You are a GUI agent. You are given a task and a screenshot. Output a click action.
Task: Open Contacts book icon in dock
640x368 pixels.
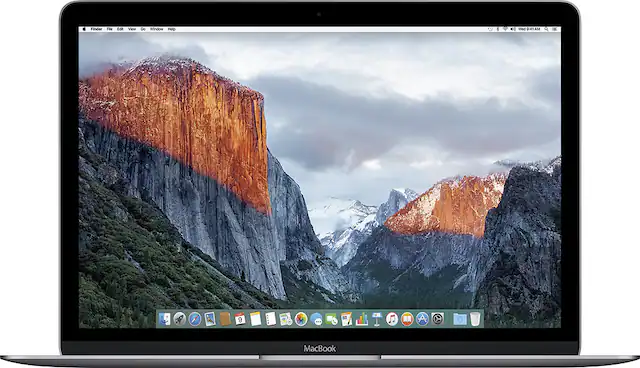[x=225, y=319]
